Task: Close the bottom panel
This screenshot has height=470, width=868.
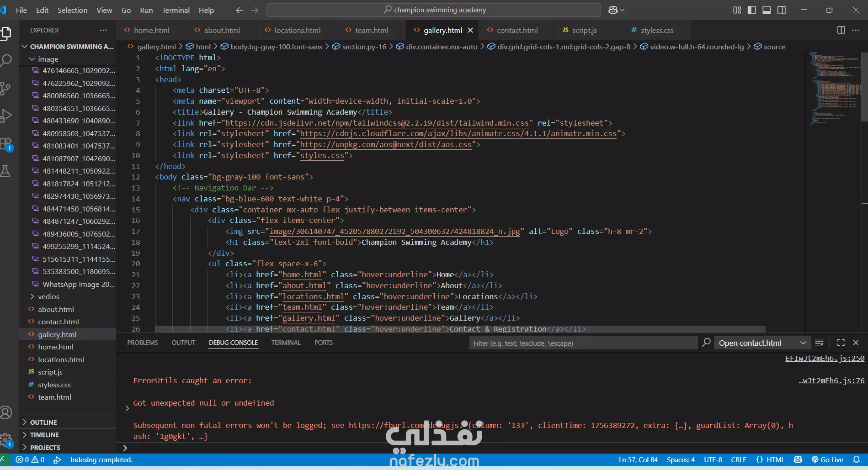Action: coord(856,343)
